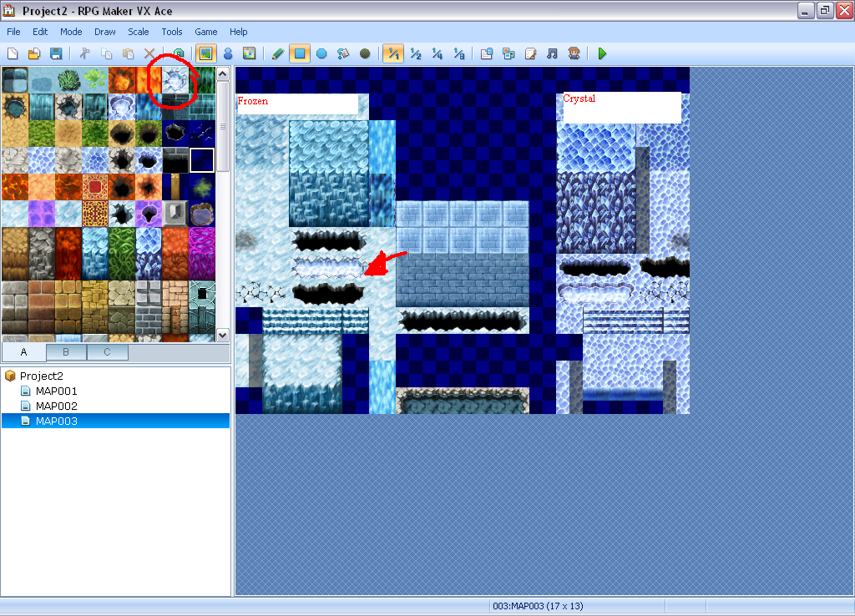Switch to Event editing mode
Screen dimensions: 855x616
[228, 53]
